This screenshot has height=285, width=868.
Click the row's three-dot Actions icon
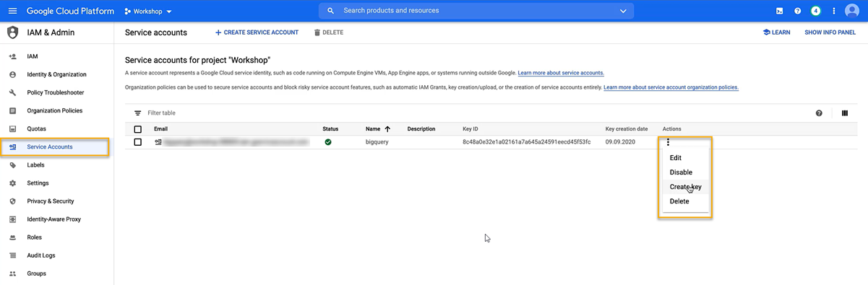(x=668, y=142)
